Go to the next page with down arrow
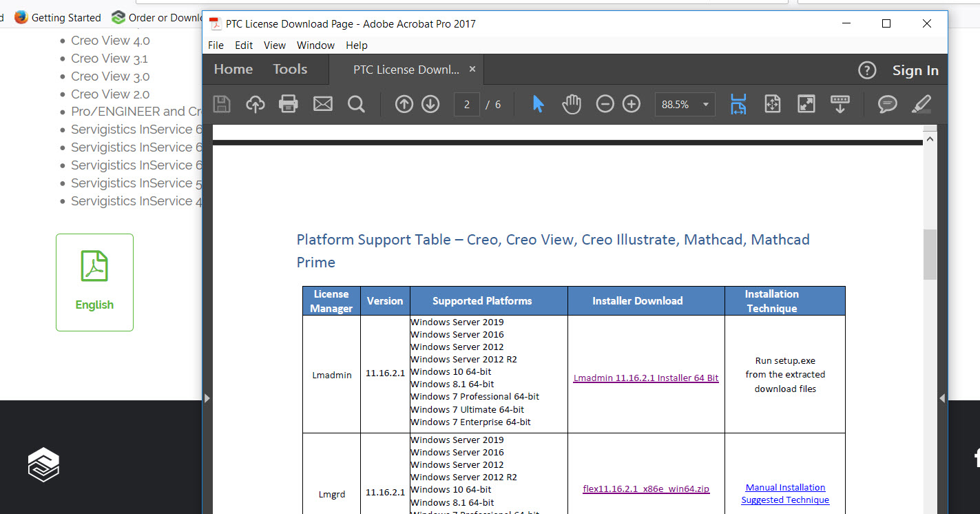The image size is (980, 514). point(430,103)
